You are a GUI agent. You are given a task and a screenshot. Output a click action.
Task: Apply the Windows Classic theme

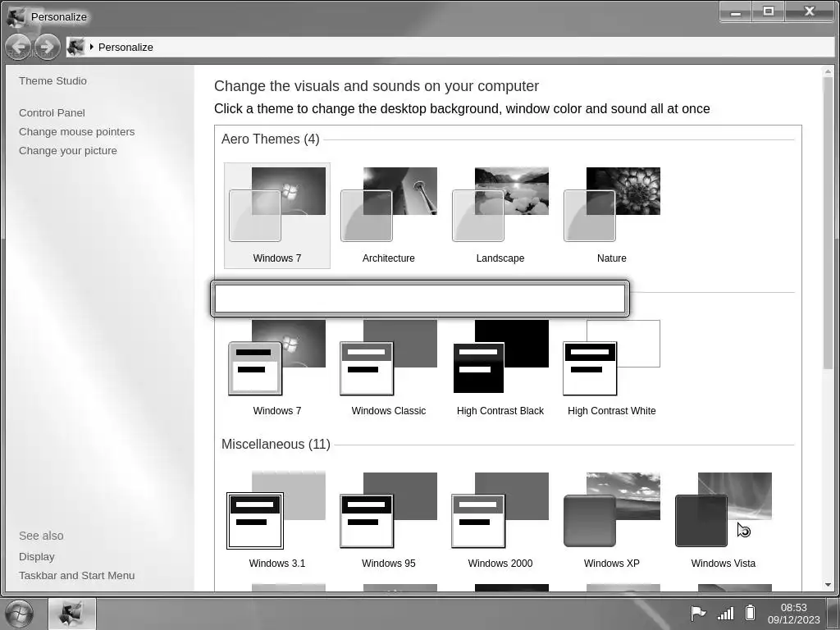(388, 368)
